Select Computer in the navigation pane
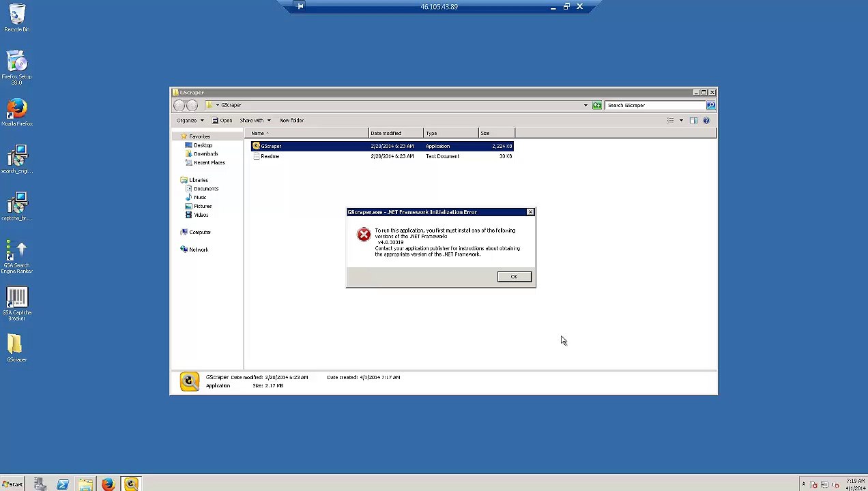Screen dimensions: 868x491 [200, 233]
